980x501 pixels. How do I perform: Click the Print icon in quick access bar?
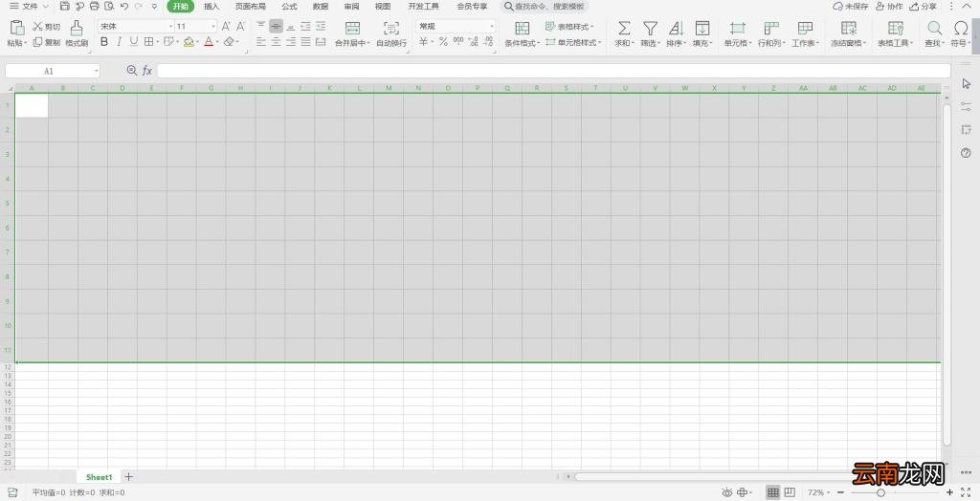pos(95,7)
